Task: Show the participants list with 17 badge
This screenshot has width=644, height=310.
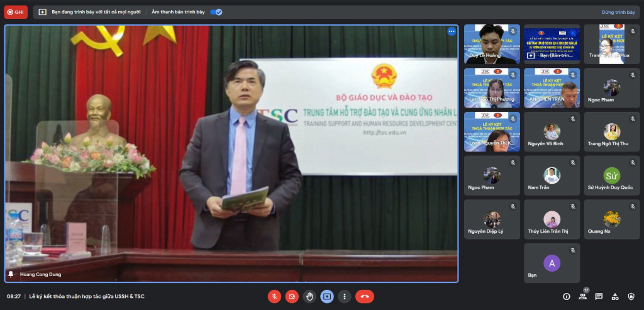Action: click(x=583, y=296)
